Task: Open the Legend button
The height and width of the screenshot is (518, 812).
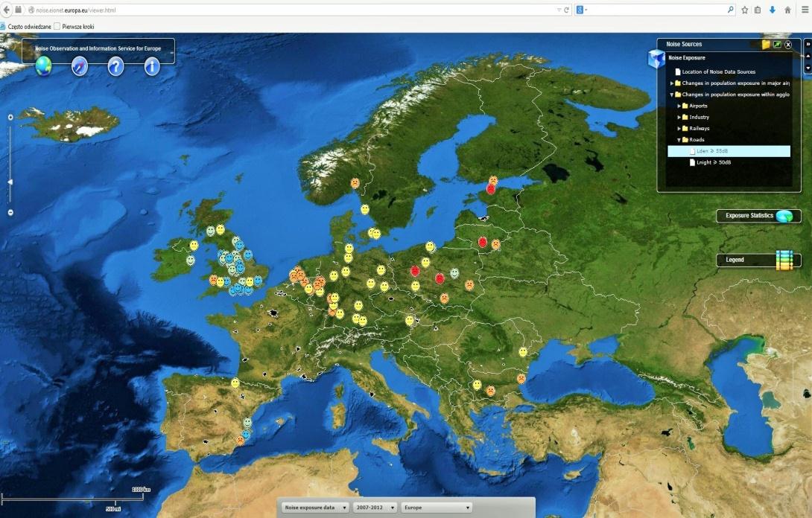Action: (x=758, y=260)
